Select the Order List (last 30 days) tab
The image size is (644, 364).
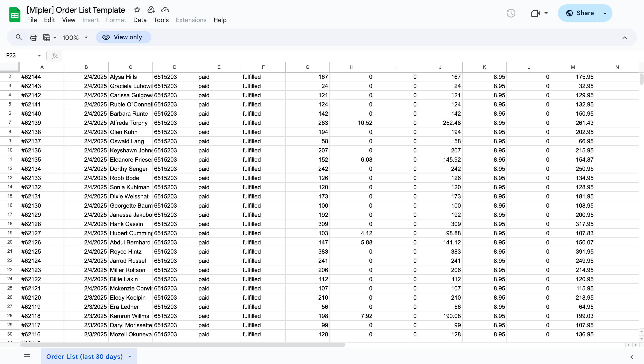click(85, 357)
